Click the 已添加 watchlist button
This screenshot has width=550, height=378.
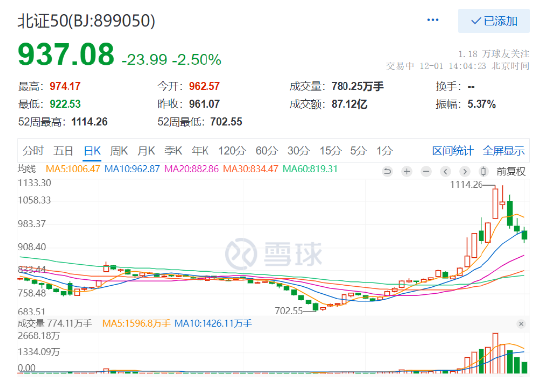point(494,21)
